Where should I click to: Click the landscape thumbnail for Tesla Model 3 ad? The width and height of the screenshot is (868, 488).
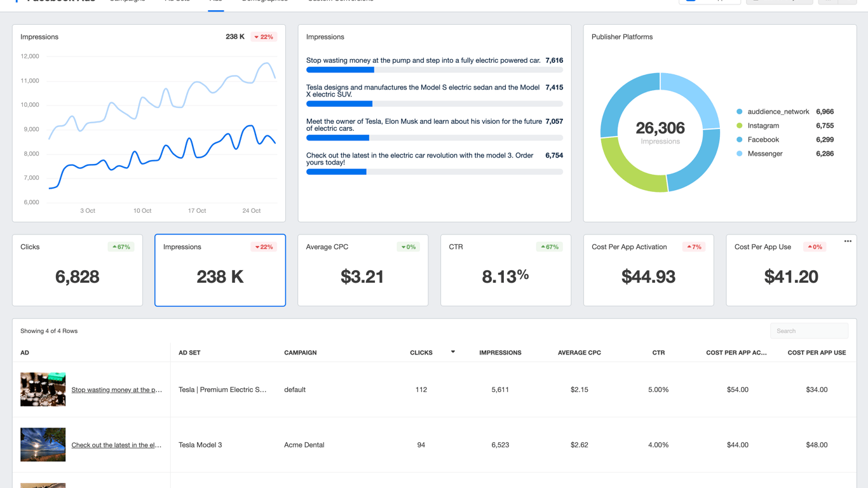pyautogui.click(x=43, y=444)
